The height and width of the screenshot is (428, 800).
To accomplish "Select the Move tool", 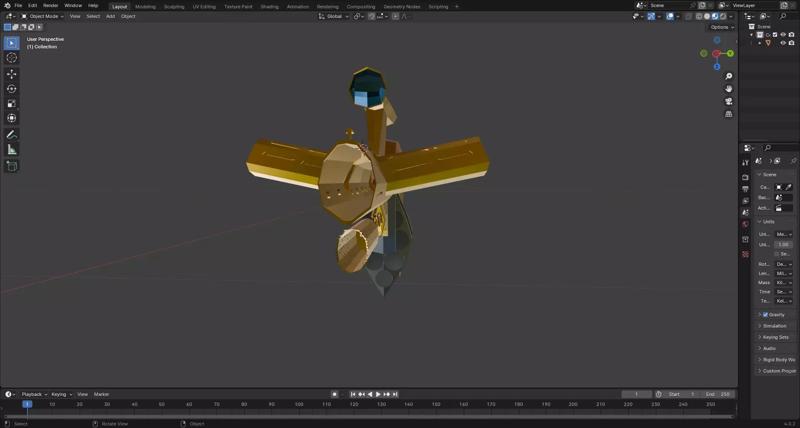I will coord(12,74).
